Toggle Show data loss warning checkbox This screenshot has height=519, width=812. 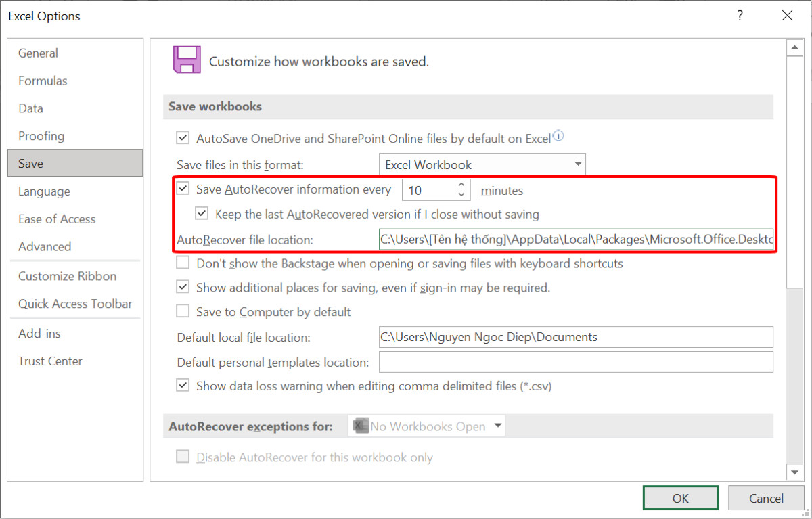coord(183,385)
